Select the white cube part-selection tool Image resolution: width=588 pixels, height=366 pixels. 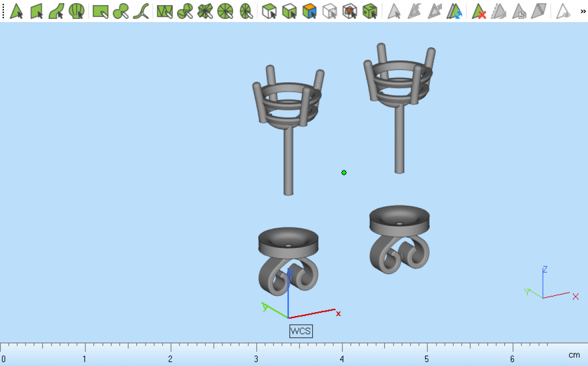point(269,11)
